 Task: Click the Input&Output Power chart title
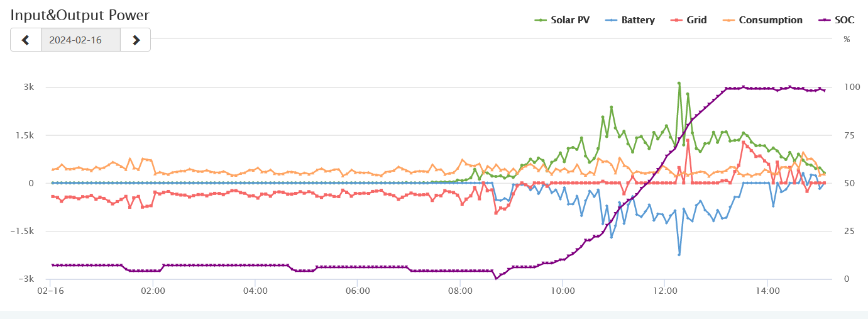click(80, 15)
